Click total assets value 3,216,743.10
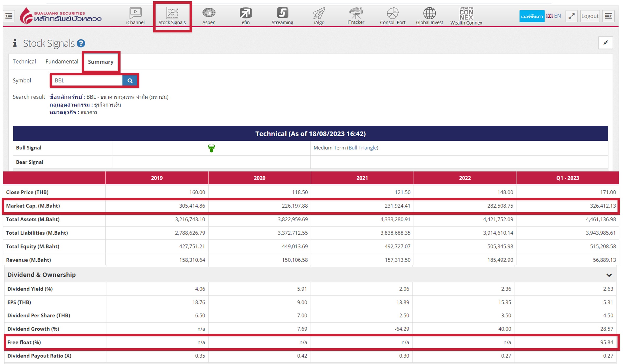 [190, 219]
